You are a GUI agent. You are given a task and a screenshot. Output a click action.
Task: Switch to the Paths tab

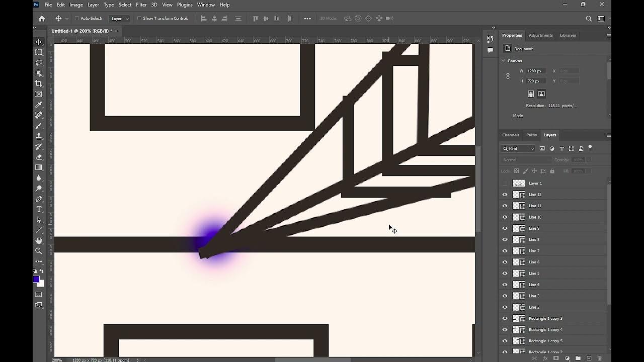click(531, 135)
